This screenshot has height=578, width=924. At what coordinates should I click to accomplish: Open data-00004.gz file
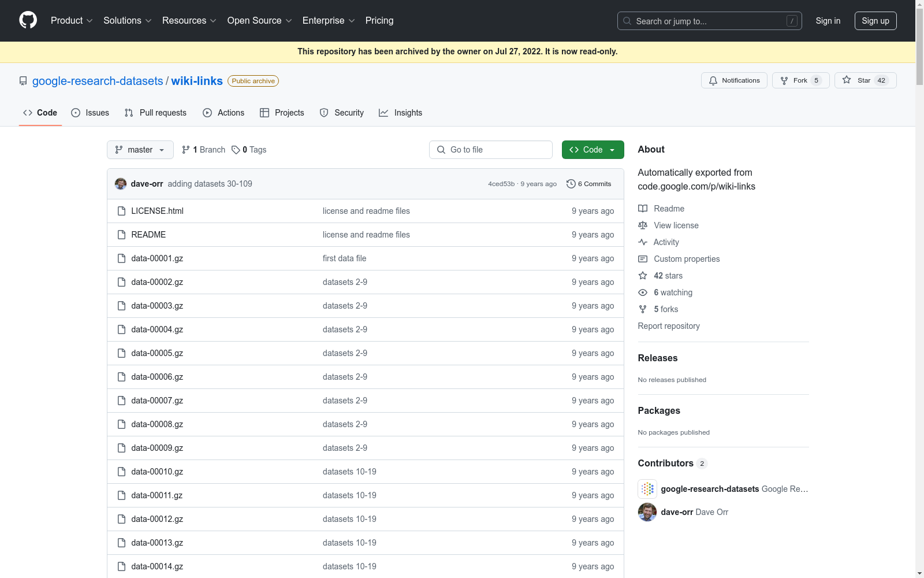click(x=157, y=329)
